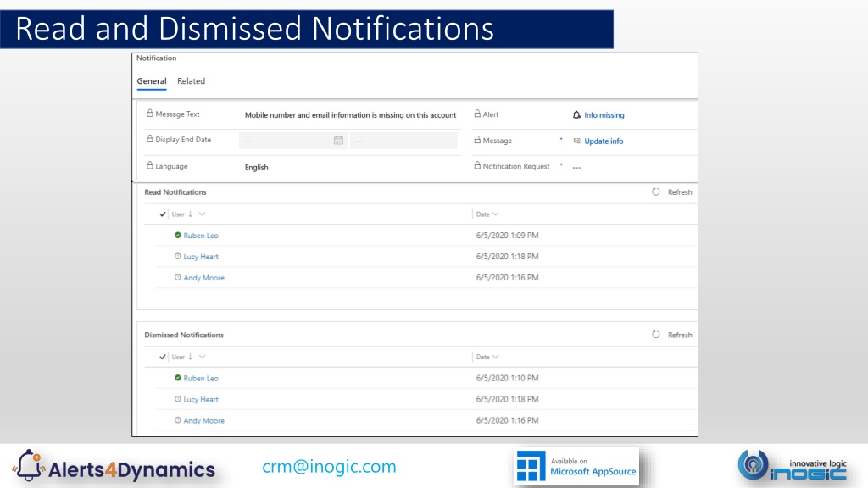Open the Display End Date calendar picker

coord(338,141)
